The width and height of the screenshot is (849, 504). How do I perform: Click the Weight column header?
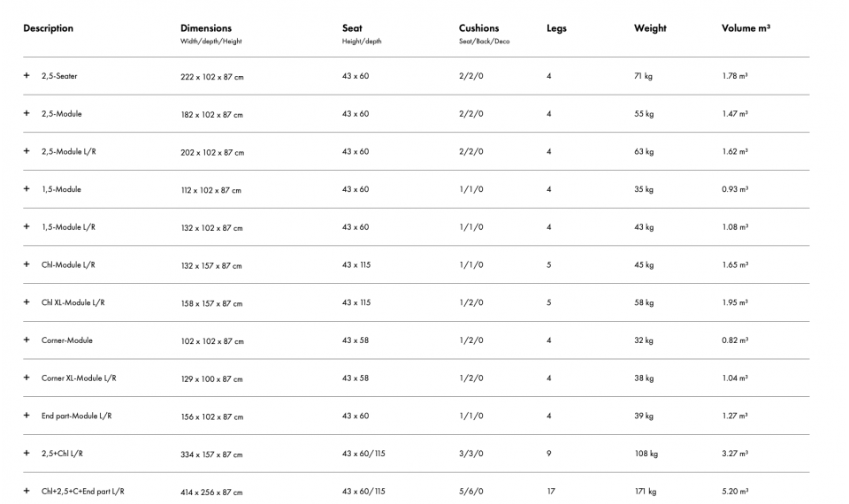[x=650, y=28]
